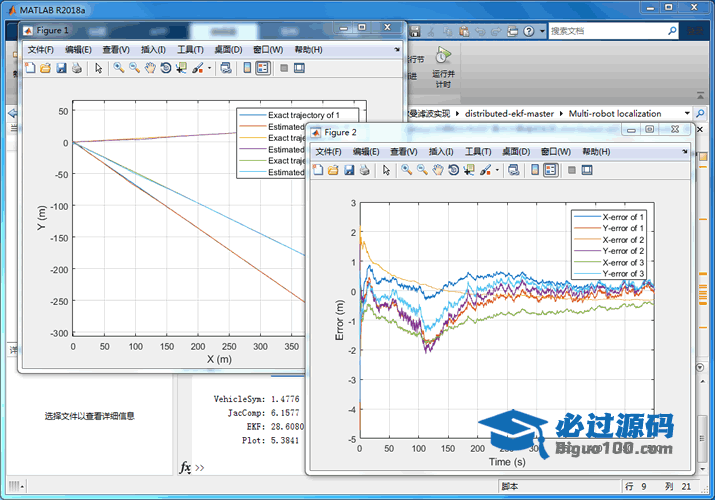Click Hide Plot Tools icon in Figure 1

[x=284, y=68]
